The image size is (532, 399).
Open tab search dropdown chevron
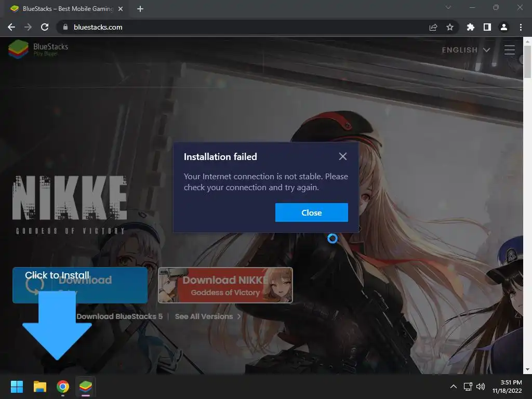448,7
